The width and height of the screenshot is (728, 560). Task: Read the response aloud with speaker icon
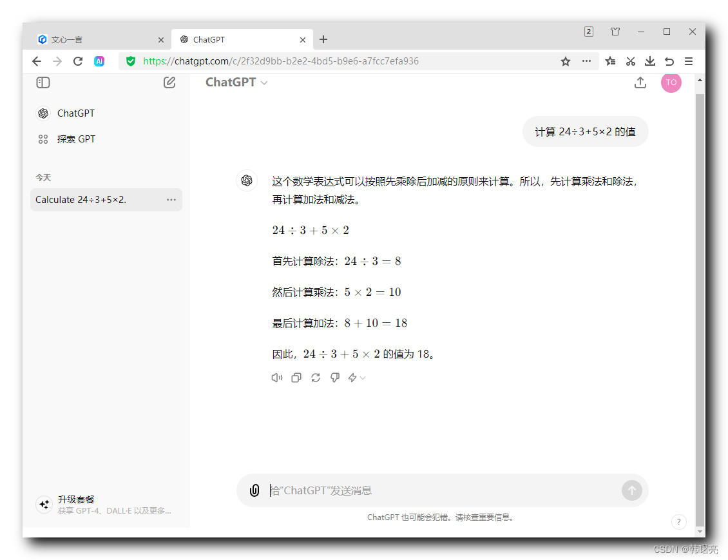(277, 378)
